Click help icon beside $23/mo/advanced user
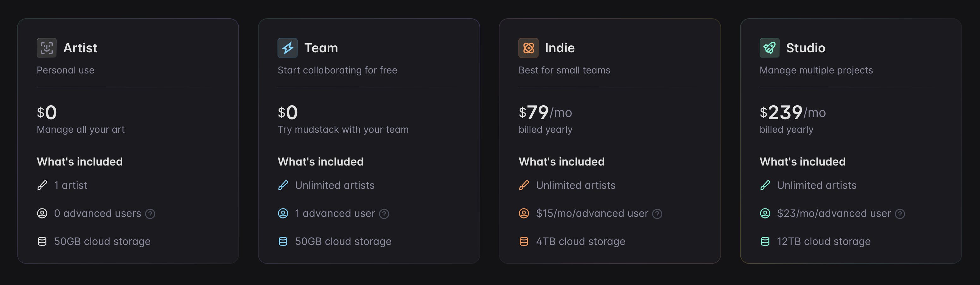This screenshot has height=285, width=980. [900, 214]
